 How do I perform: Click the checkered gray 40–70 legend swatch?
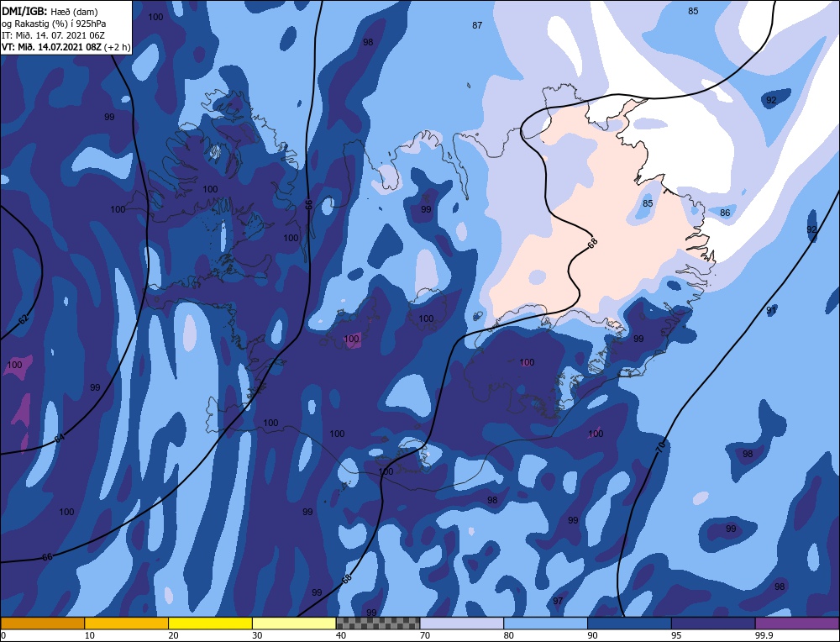(378, 624)
